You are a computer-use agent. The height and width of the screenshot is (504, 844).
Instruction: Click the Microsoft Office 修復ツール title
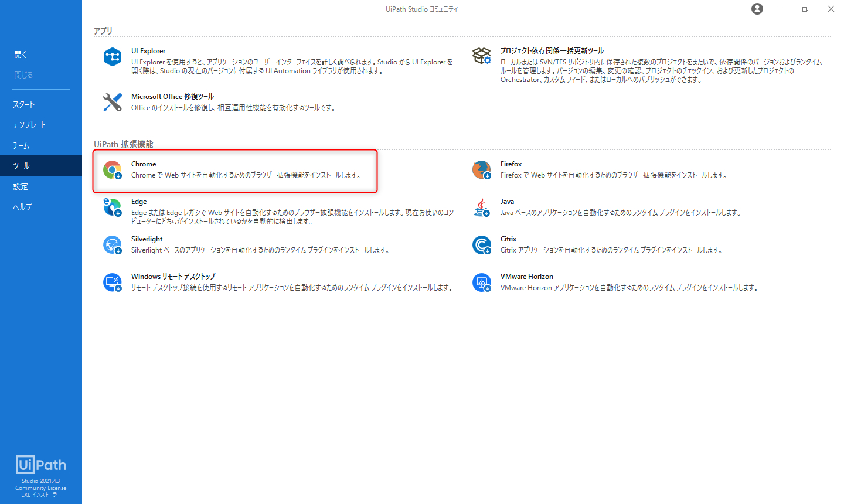pyautogui.click(x=172, y=97)
